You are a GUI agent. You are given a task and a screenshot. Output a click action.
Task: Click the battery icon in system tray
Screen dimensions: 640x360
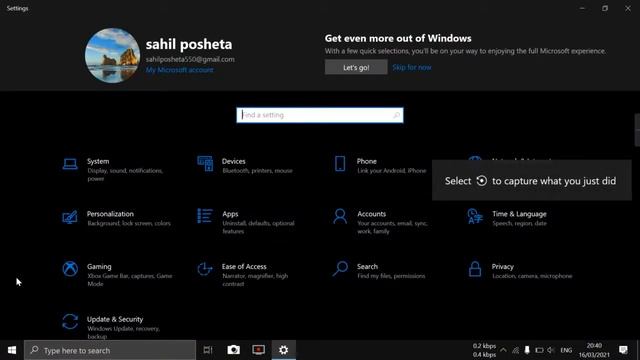tap(539, 350)
